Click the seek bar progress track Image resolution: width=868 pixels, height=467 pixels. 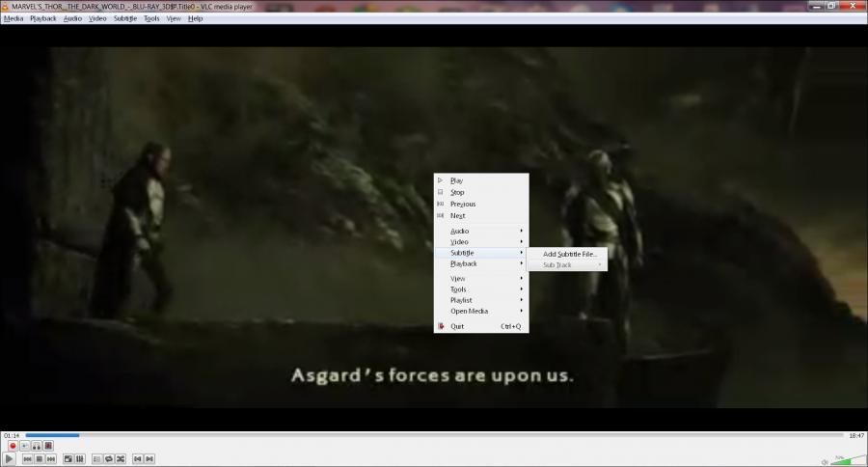[x=434, y=435]
